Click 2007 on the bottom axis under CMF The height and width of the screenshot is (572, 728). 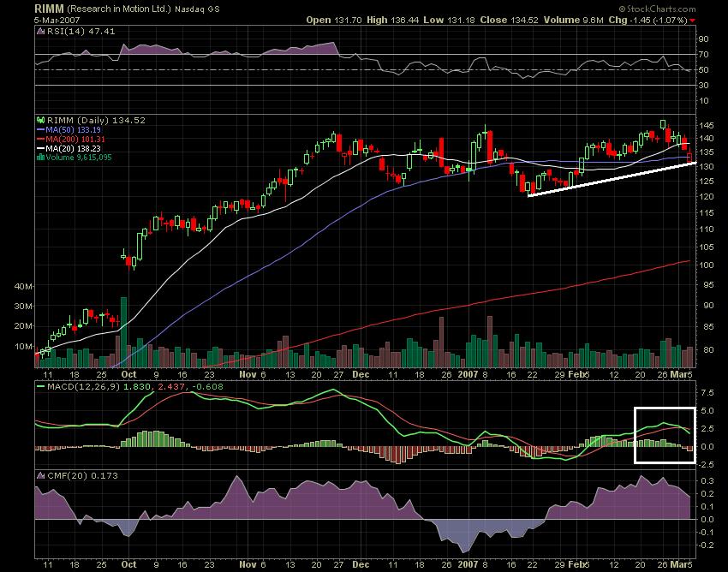coord(468,565)
